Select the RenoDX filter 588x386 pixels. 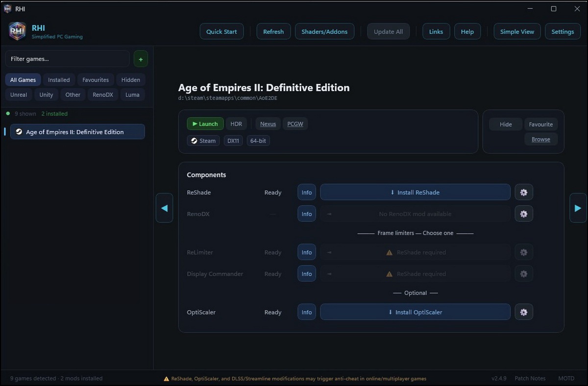(103, 95)
